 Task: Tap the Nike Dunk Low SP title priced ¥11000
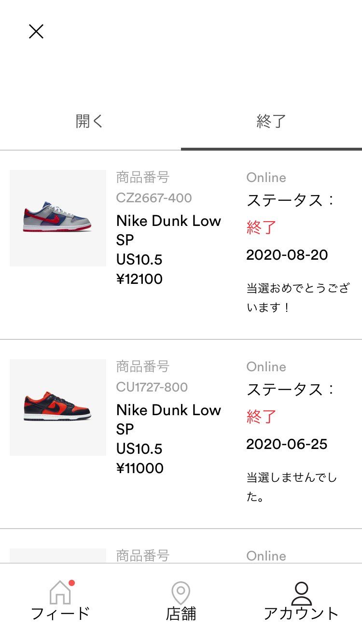[x=168, y=420]
